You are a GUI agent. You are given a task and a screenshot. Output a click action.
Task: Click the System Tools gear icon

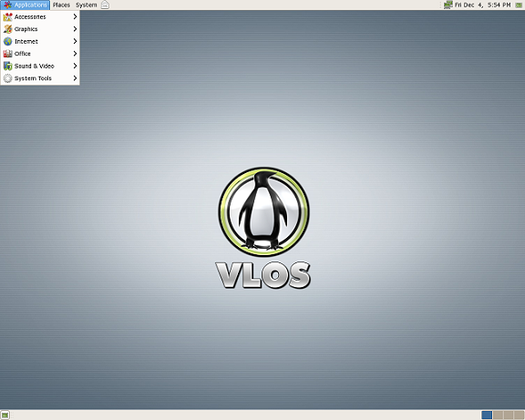tap(7, 78)
